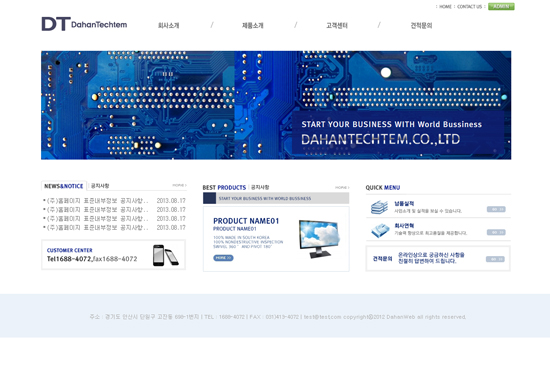This screenshot has width=550, height=367.
Task: Click the DT DahanTechtem logo
Action: [84, 24]
